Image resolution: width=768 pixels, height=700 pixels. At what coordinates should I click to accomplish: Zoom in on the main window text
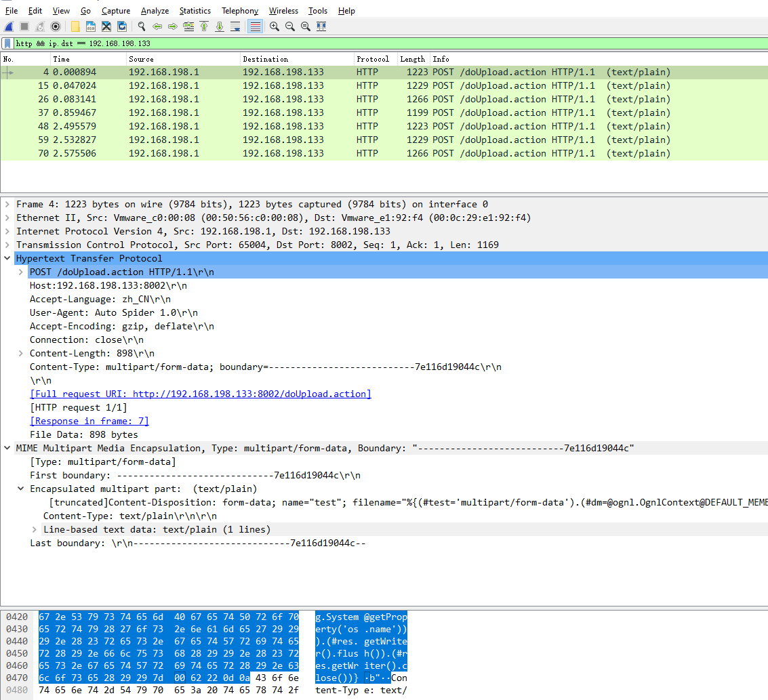tap(275, 26)
